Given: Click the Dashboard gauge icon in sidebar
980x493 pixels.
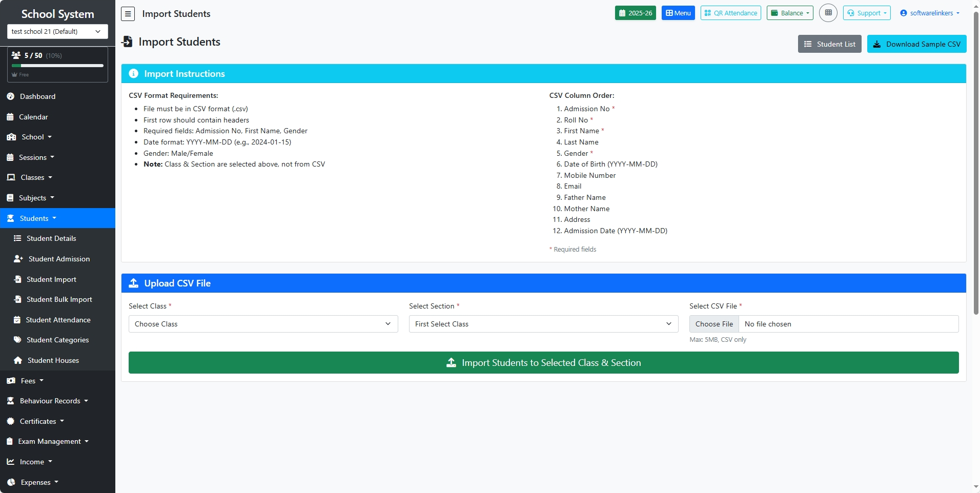Looking at the screenshot, I should pyautogui.click(x=10, y=96).
